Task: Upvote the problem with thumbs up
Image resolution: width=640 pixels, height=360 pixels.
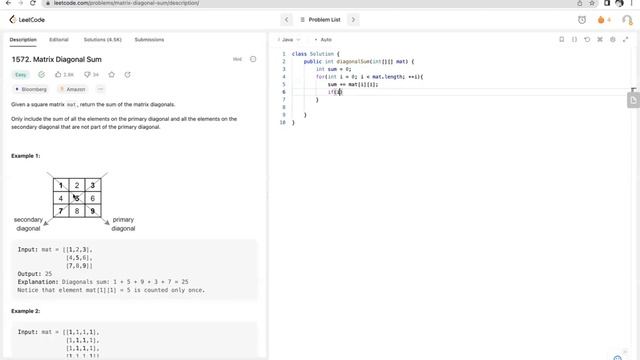Action: (x=64, y=75)
